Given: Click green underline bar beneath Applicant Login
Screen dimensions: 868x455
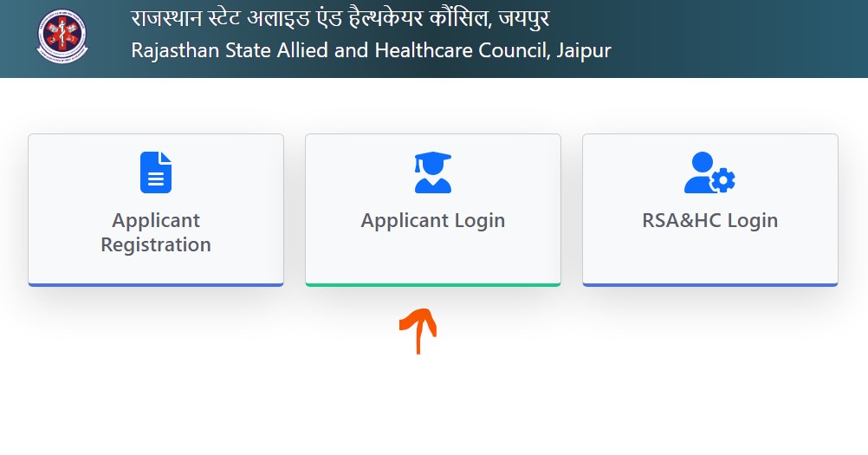Looking at the screenshot, I should [433, 285].
